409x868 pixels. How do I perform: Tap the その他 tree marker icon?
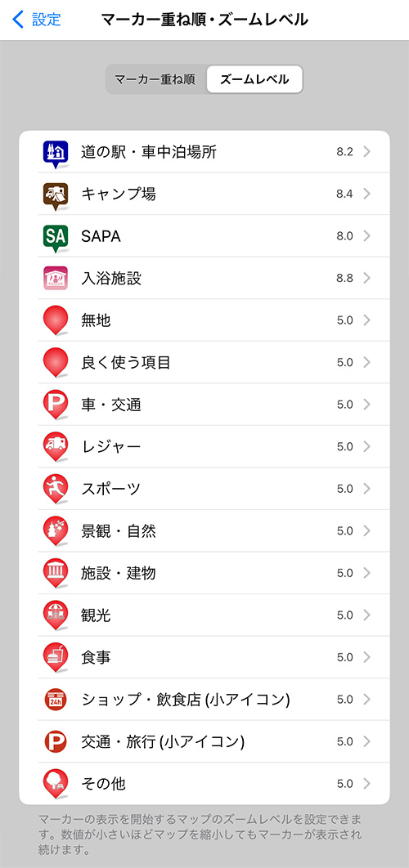coord(56,784)
